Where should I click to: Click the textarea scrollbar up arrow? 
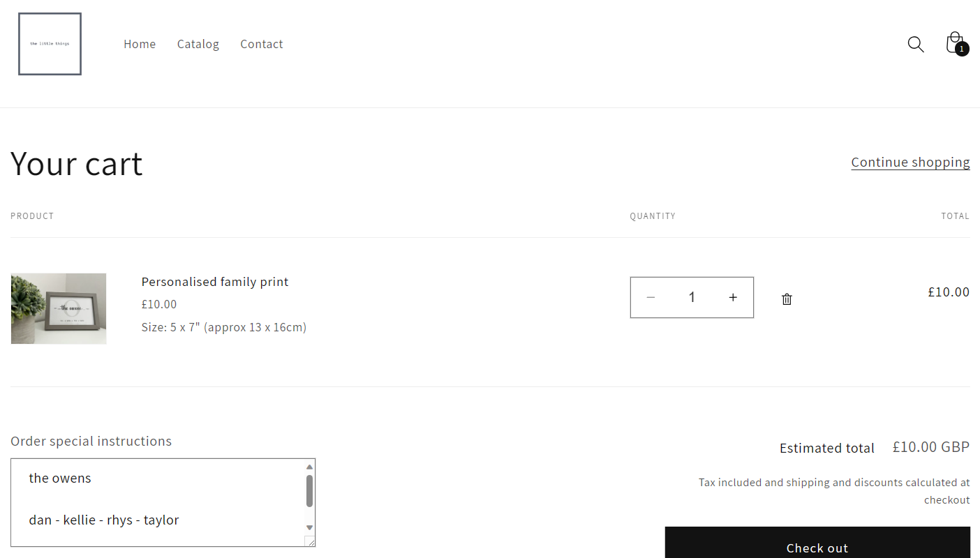309,467
